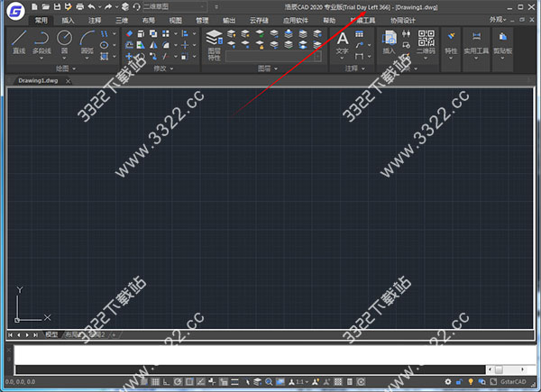Click the GstarCAD application logo button
The width and height of the screenshot is (541, 392).
[x=16, y=11]
